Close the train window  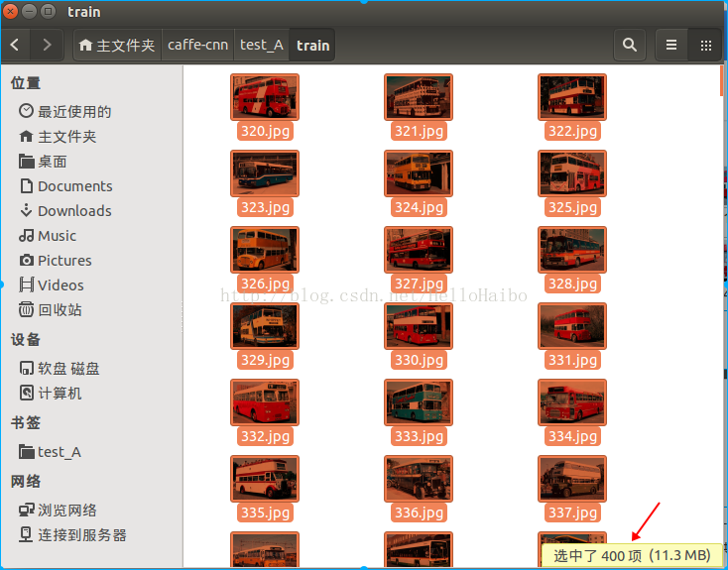coord(10,11)
